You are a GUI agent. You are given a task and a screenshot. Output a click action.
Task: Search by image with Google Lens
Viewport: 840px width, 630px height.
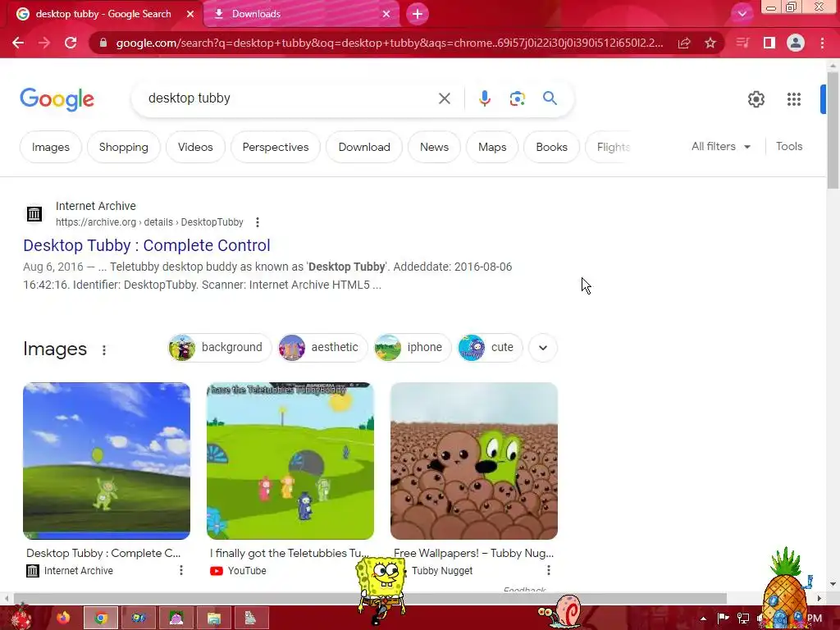click(517, 98)
